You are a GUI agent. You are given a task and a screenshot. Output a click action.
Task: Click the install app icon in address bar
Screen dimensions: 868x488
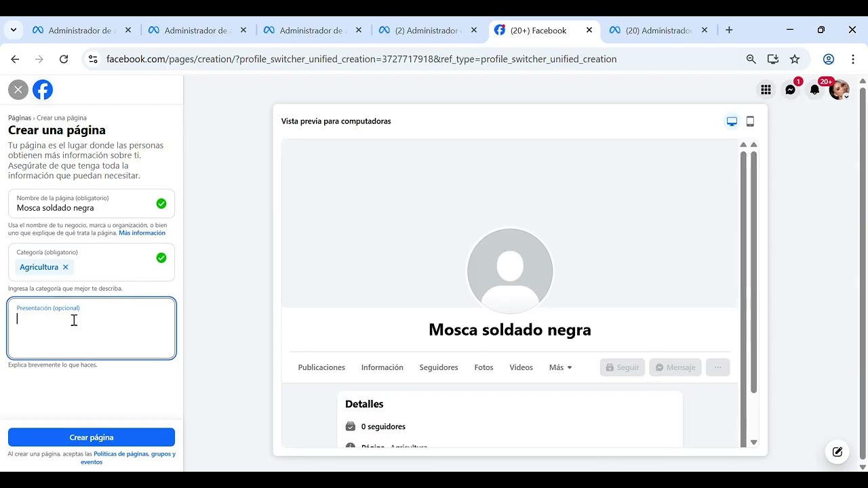(x=773, y=59)
